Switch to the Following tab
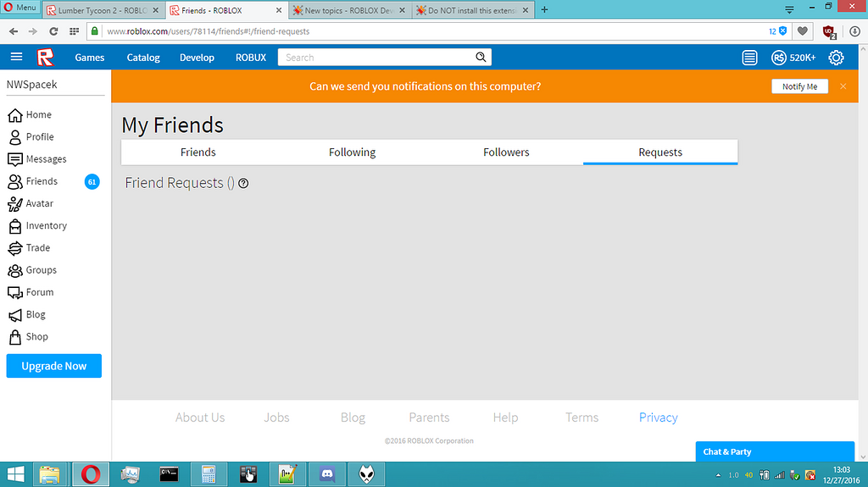Image resolution: width=868 pixels, height=487 pixels. [x=352, y=152]
